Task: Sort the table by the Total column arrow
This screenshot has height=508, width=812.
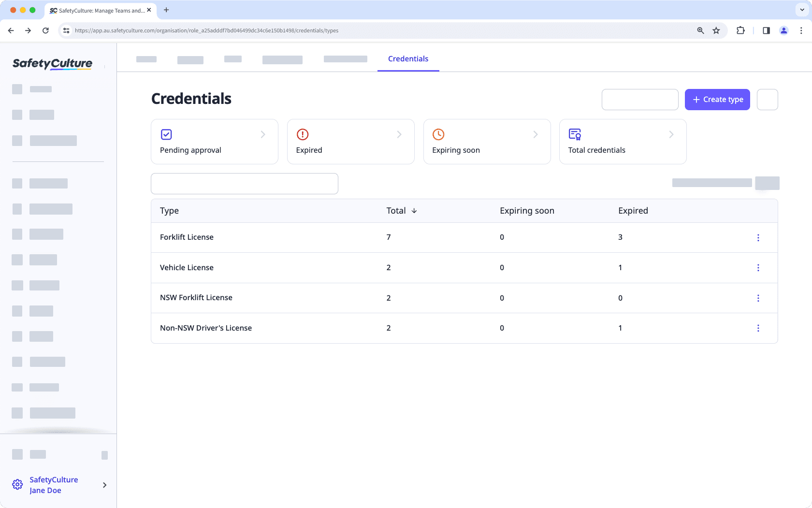Action: tap(415, 211)
